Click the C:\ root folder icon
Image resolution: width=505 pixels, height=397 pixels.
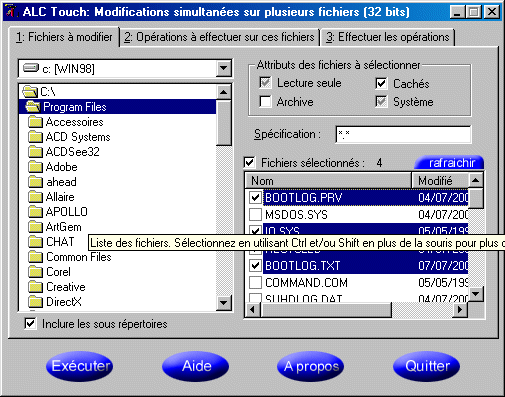(x=30, y=91)
